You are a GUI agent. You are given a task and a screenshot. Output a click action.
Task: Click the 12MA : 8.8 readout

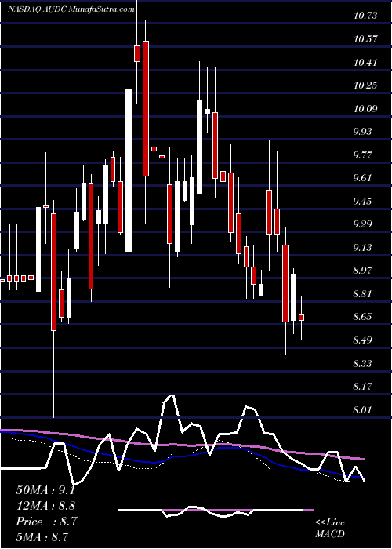click(x=45, y=506)
